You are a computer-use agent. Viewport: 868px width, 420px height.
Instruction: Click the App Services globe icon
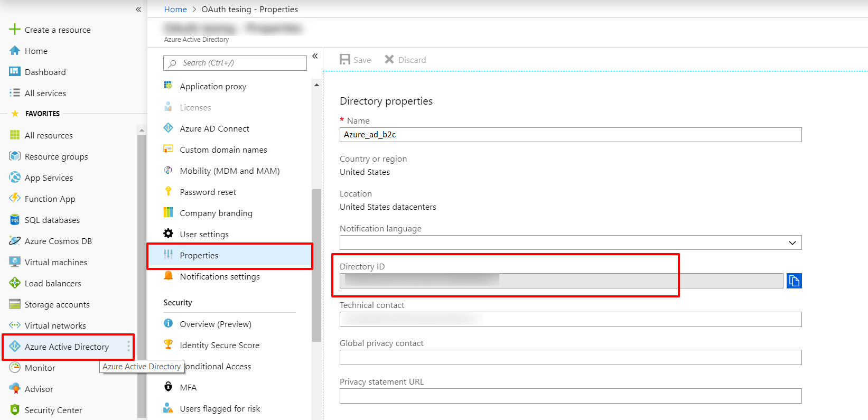[15, 178]
